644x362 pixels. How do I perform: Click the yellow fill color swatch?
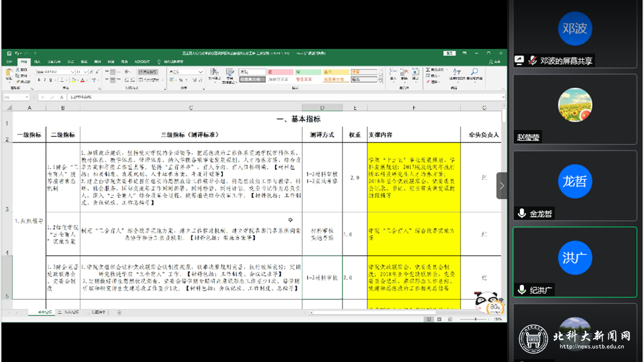(75, 80)
